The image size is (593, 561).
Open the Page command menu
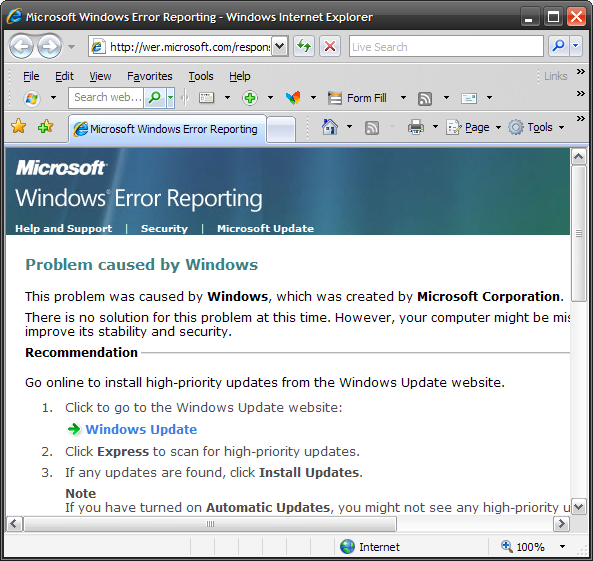point(473,127)
